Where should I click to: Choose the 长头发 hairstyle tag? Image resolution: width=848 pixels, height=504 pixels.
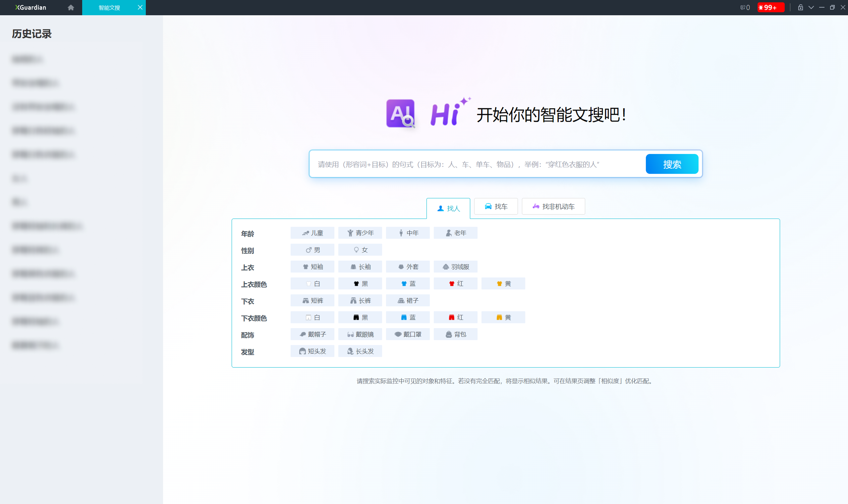click(360, 351)
